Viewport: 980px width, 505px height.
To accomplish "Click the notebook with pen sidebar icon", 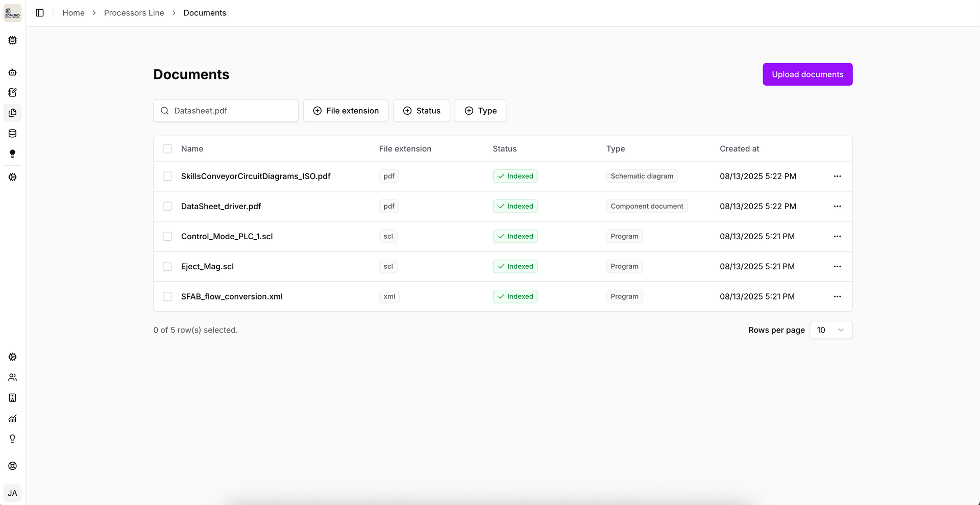I will click(13, 92).
